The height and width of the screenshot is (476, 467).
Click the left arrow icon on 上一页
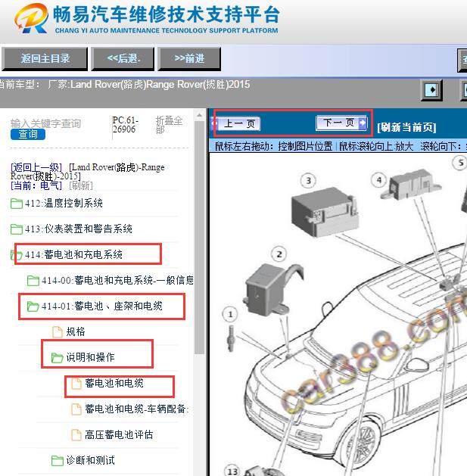click(x=215, y=123)
